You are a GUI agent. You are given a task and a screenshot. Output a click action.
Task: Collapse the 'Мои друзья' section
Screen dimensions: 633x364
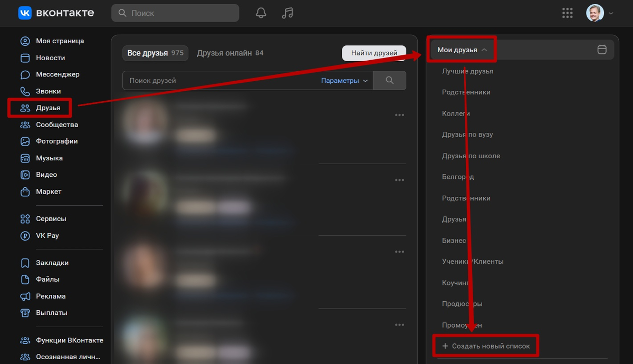click(x=462, y=50)
